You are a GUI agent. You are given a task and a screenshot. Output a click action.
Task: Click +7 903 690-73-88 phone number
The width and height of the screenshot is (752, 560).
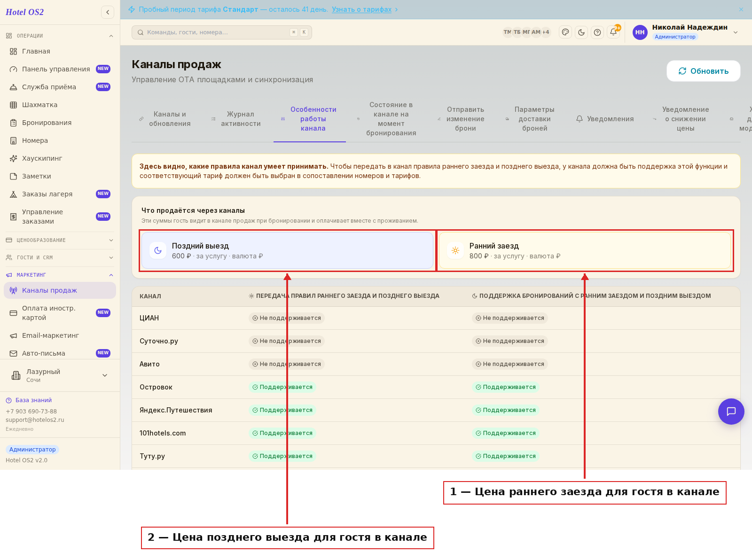(x=31, y=412)
